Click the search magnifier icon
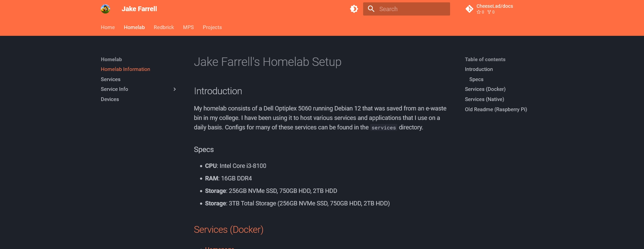 tap(371, 9)
